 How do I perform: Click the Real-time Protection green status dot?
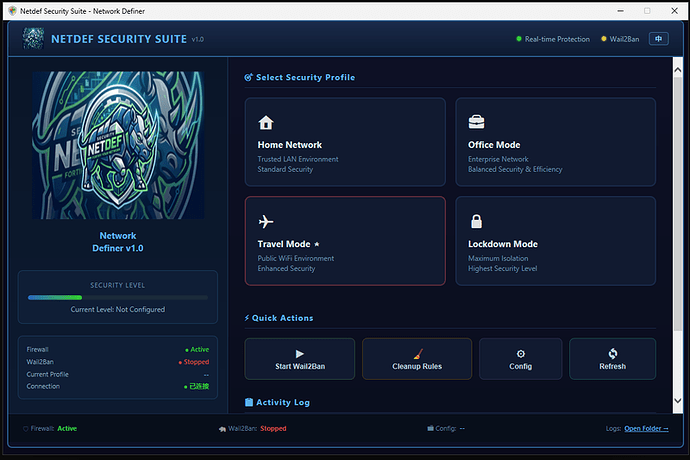[519, 39]
